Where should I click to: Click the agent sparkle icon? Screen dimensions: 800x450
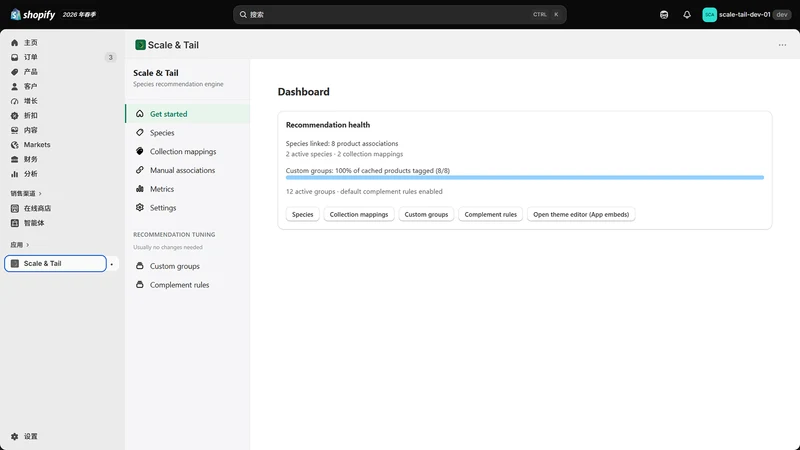pyautogui.click(x=14, y=223)
